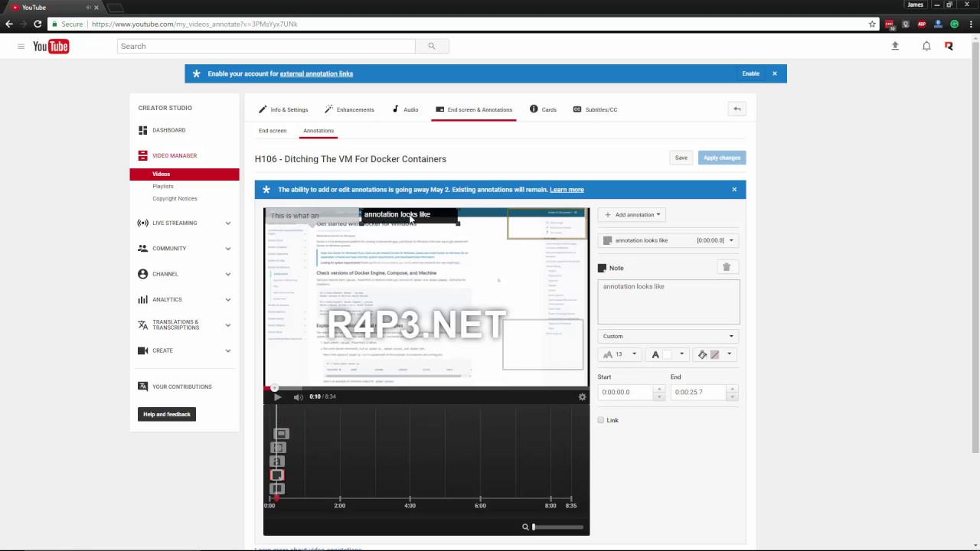
Task: Mute the video with the speaker icon
Action: (298, 396)
